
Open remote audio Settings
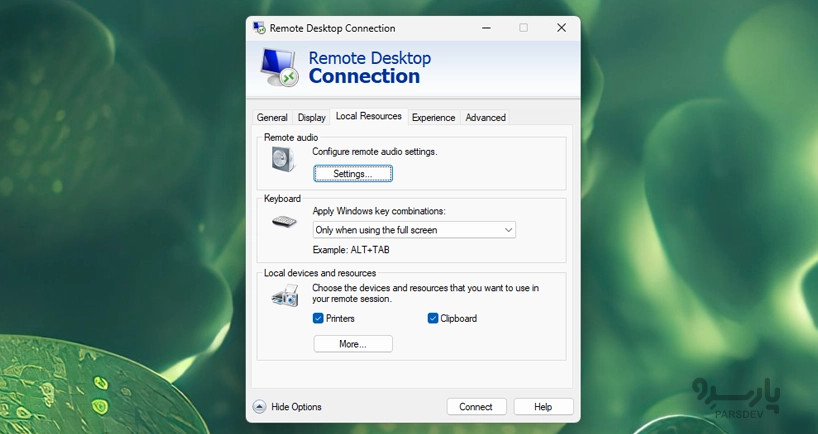coord(353,174)
